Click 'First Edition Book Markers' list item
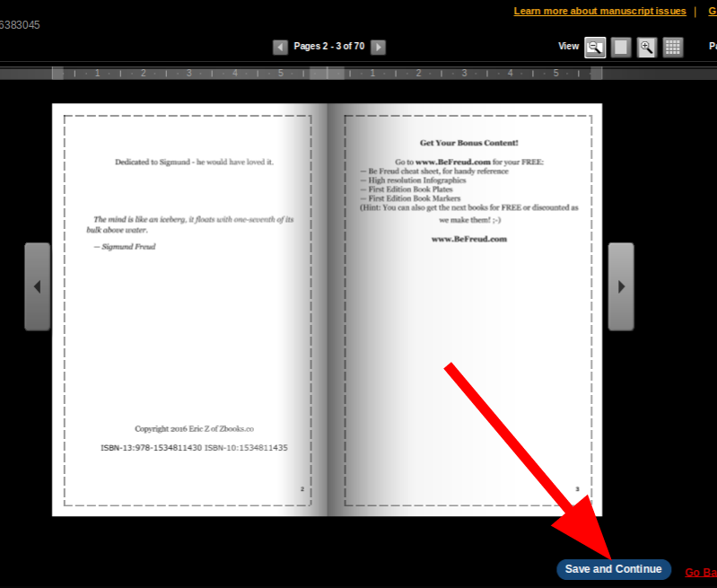The width and height of the screenshot is (717, 588). [410, 198]
